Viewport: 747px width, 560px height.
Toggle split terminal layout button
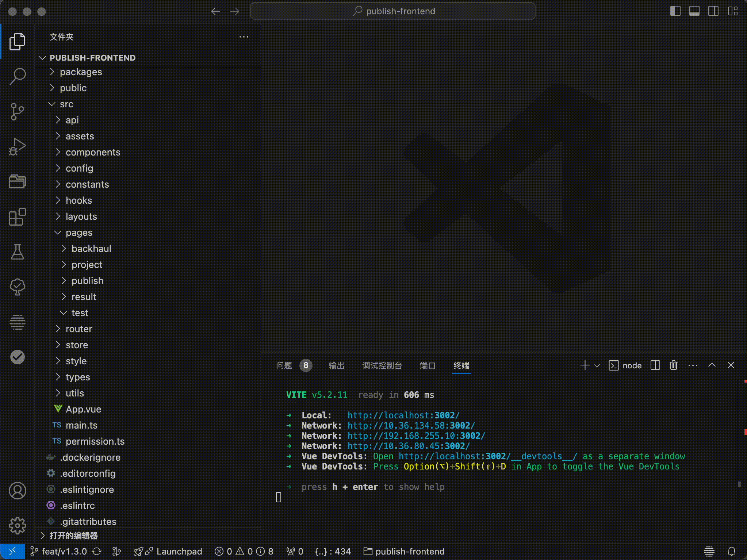click(655, 365)
